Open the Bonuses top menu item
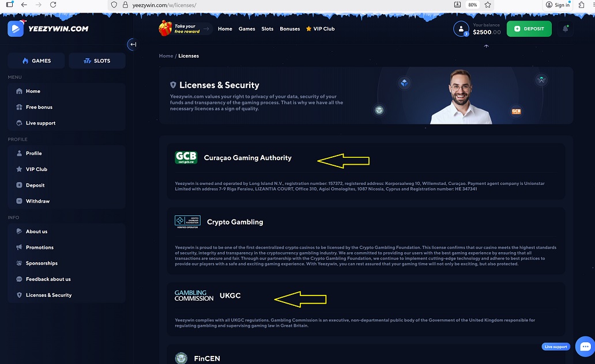This screenshot has height=364, width=595. (x=289, y=29)
